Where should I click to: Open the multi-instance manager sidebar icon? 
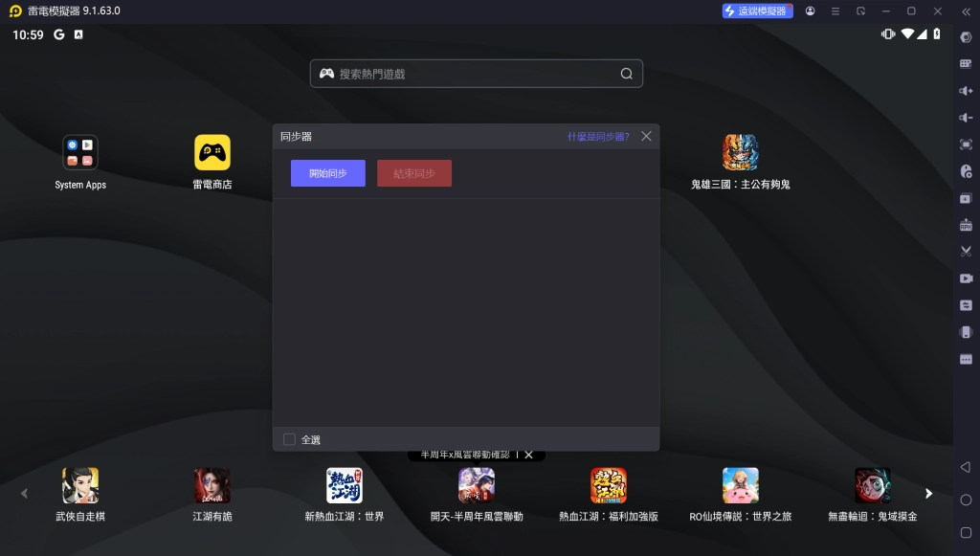coord(966,199)
